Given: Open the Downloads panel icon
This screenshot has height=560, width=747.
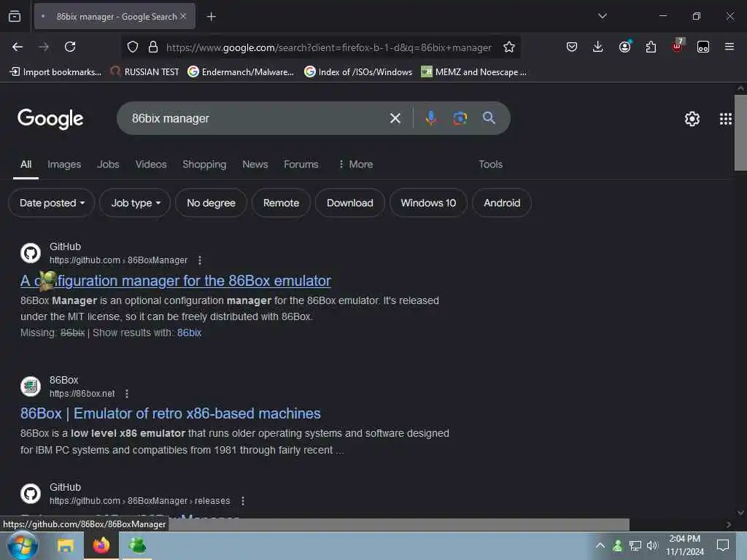Looking at the screenshot, I should (598, 47).
